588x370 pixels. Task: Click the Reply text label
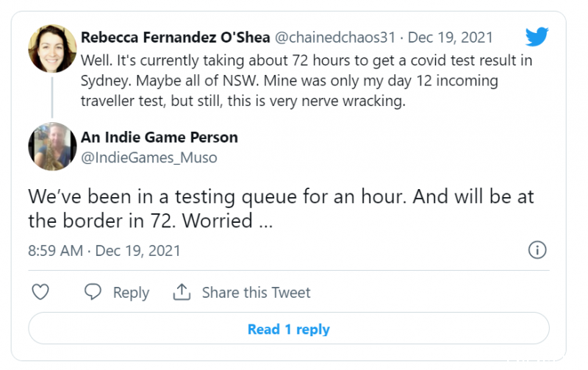tap(132, 293)
